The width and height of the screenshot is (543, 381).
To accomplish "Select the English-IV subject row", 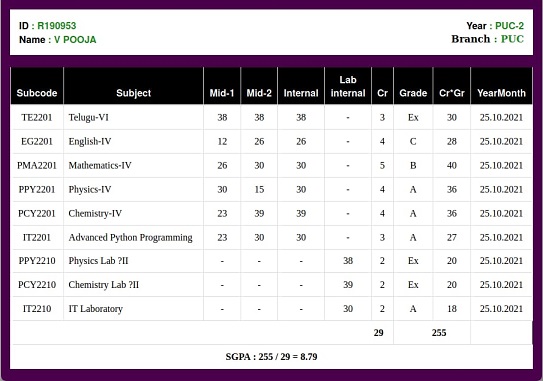I will point(272,141).
